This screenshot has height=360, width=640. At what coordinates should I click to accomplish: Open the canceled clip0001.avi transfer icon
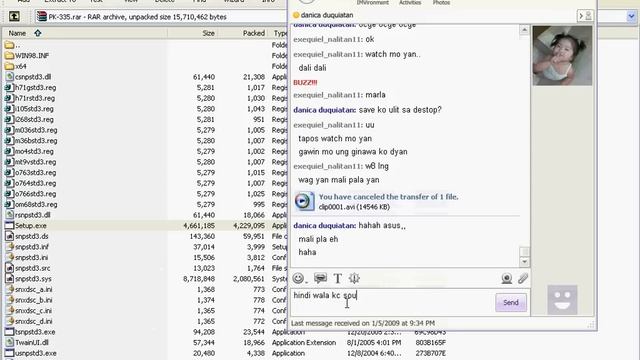(304, 201)
